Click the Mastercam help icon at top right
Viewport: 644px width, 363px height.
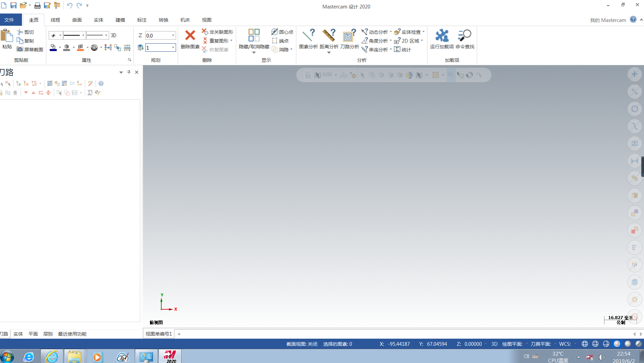pyautogui.click(x=633, y=20)
